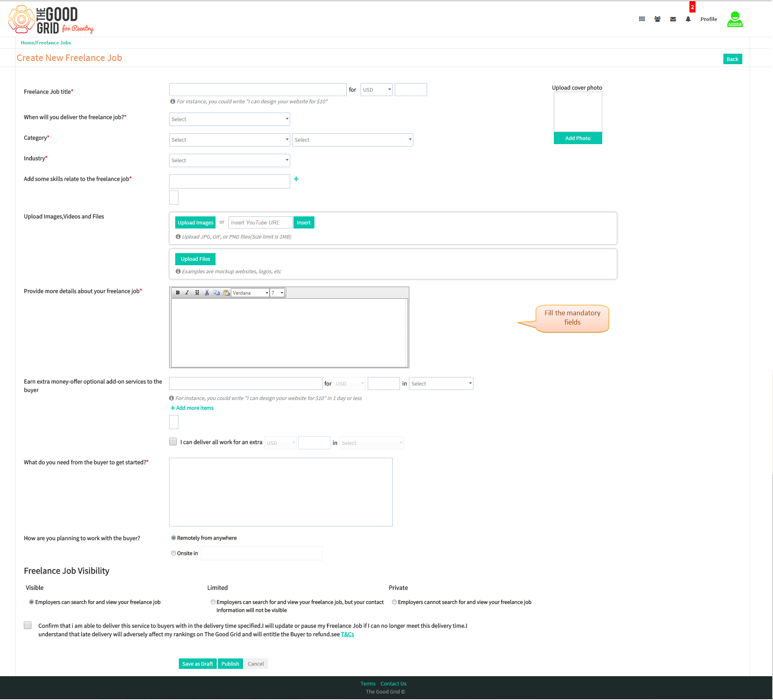
Task: Click the add-on service description field
Action: tap(246, 384)
